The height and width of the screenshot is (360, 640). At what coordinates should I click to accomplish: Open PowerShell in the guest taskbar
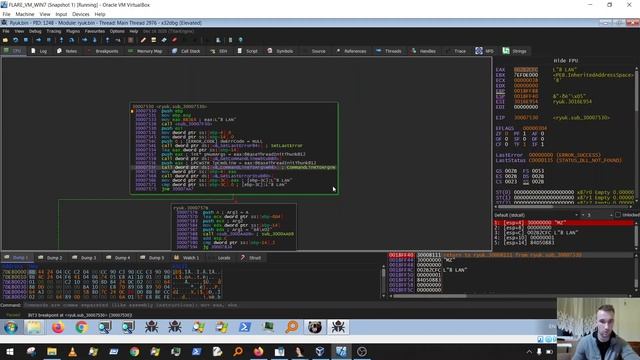pos(245,327)
